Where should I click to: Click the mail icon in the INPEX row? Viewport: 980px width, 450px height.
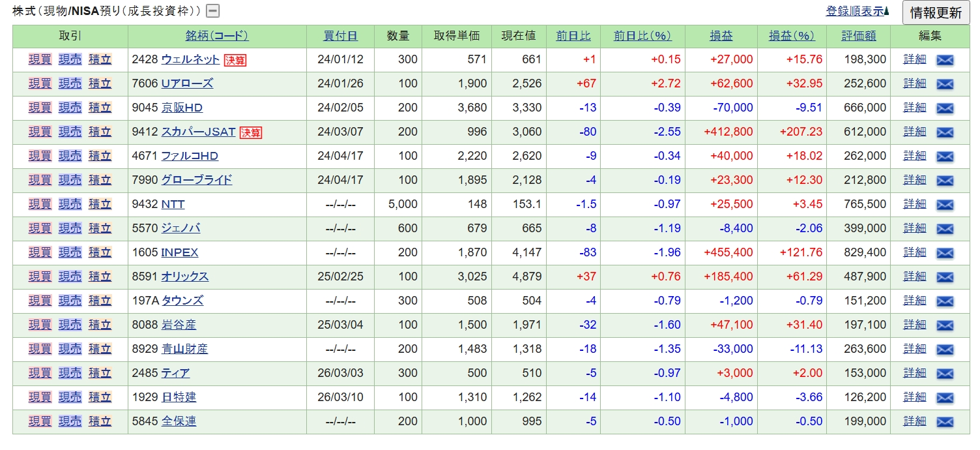click(x=944, y=253)
